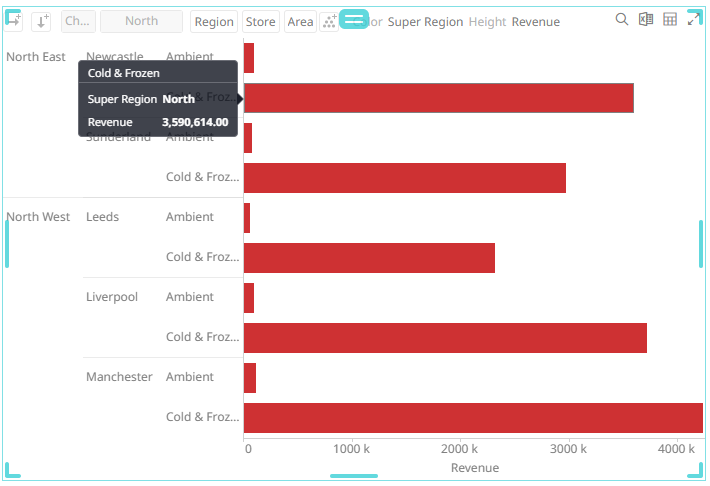The height and width of the screenshot is (486, 710).
Task: Click the Leeds Cold & Frozen bar
Action: pyautogui.click(x=369, y=258)
